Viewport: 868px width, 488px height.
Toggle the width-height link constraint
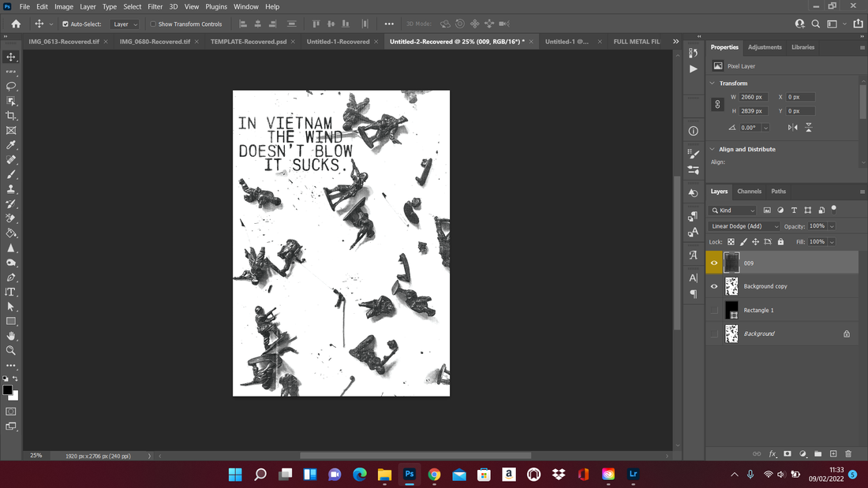717,104
